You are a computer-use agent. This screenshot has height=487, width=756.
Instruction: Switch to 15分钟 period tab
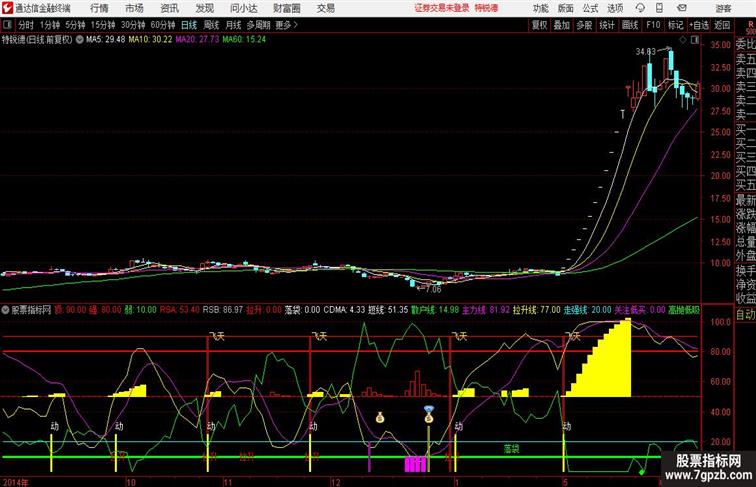coord(103,25)
